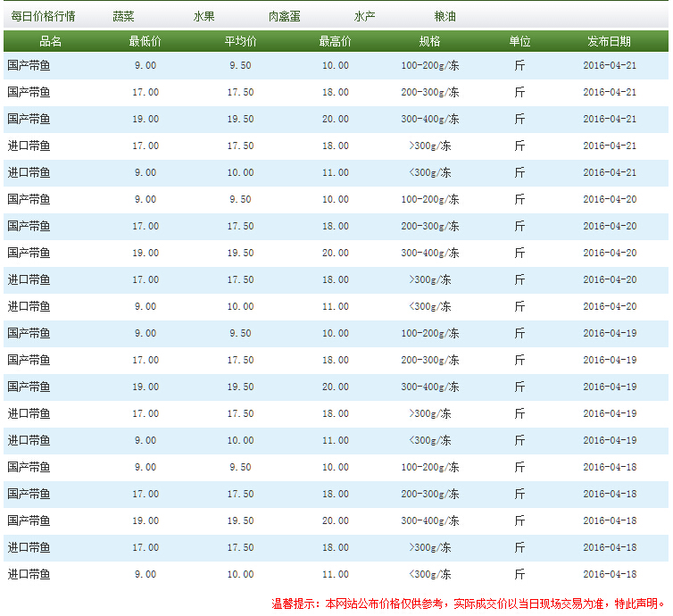The width and height of the screenshot is (673, 616).
Task: Click the 平均价 column header
Action: 240,41
